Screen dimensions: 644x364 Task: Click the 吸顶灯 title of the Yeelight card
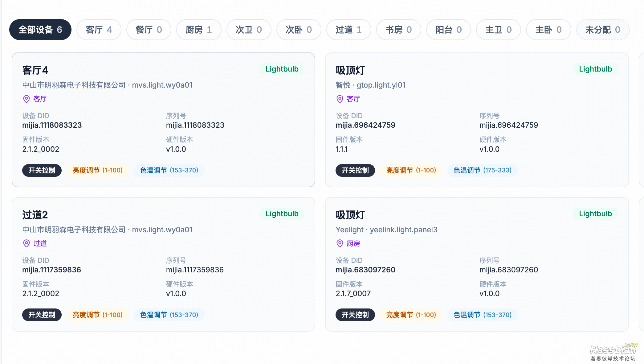[x=350, y=215]
